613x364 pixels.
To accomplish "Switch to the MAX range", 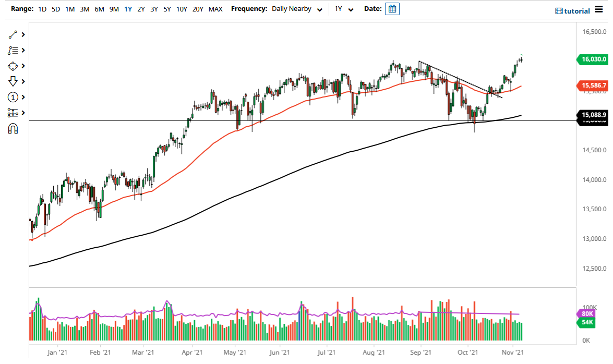I will (x=215, y=9).
